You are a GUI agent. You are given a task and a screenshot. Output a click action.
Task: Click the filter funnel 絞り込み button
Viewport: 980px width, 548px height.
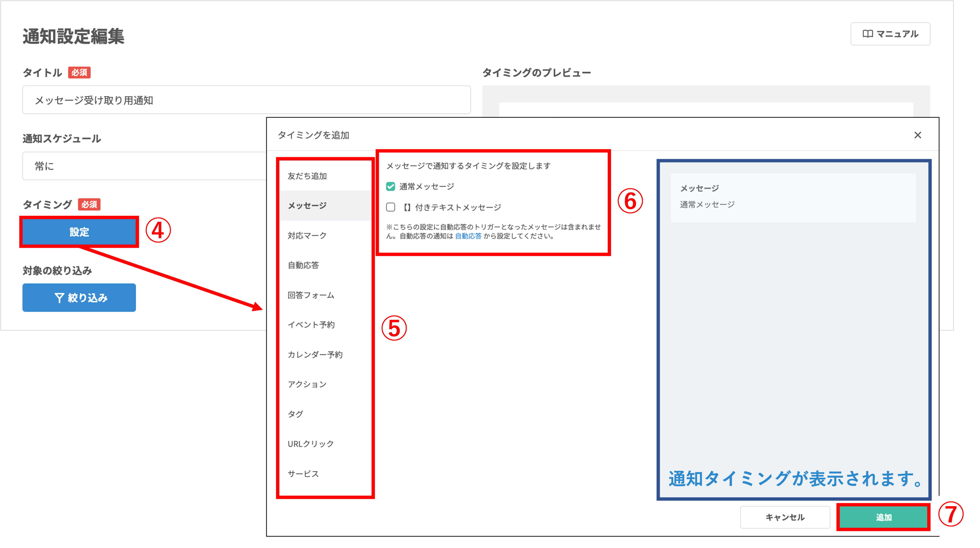coord(79,298)
